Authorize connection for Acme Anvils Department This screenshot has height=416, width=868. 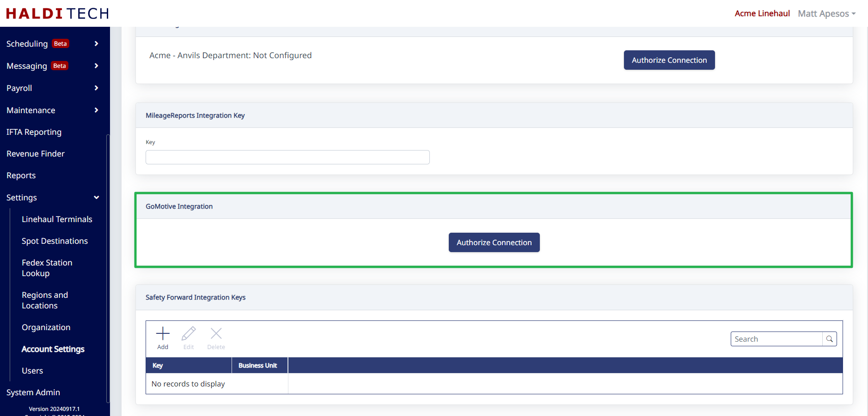pos(669,60)
